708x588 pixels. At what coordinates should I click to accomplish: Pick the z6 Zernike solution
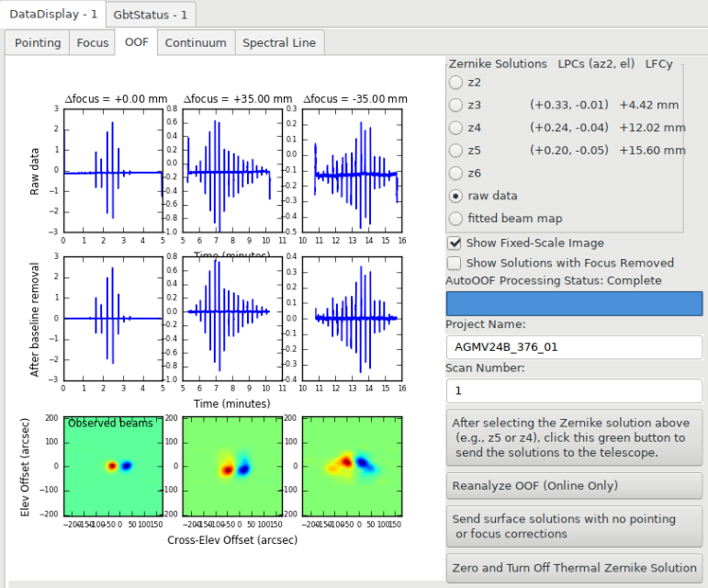(456, 173)
